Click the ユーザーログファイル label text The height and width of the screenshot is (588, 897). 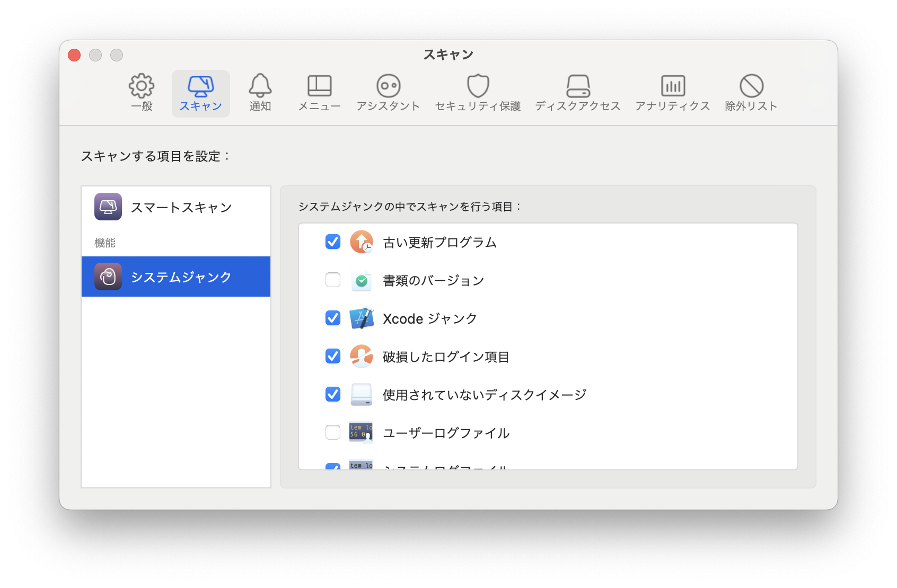(446, 433)
